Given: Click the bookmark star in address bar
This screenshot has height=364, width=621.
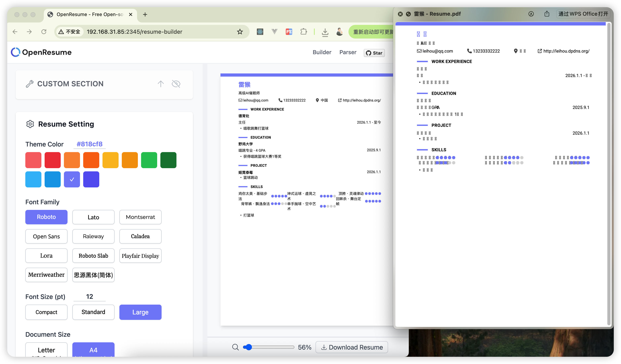Looking at the screenshot, I should click(x=240, y=32).
